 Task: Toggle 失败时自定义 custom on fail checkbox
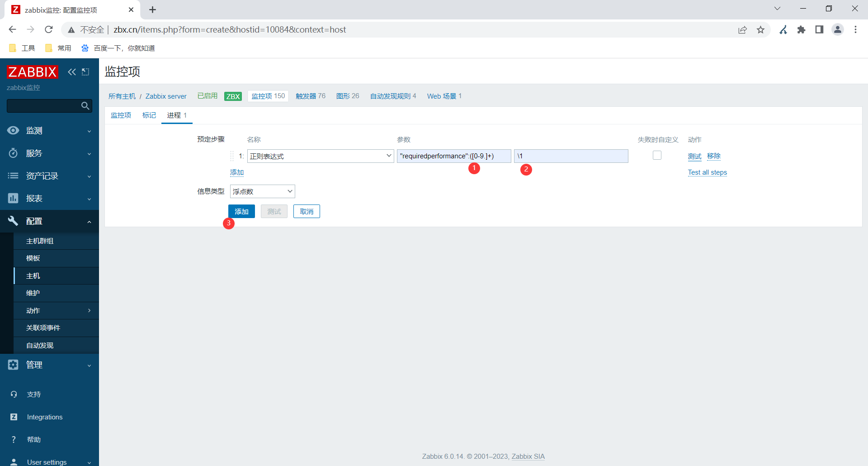(657, 155)
